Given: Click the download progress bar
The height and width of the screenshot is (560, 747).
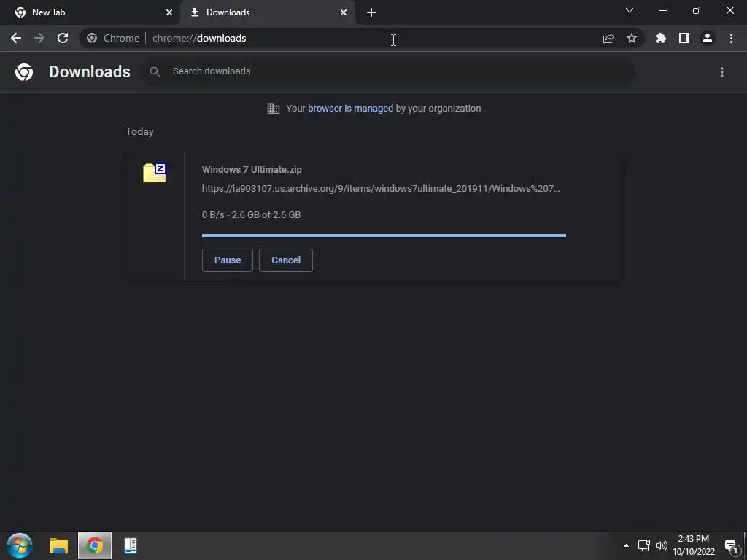Looking at the screenshot, I should tap(384, 236).
